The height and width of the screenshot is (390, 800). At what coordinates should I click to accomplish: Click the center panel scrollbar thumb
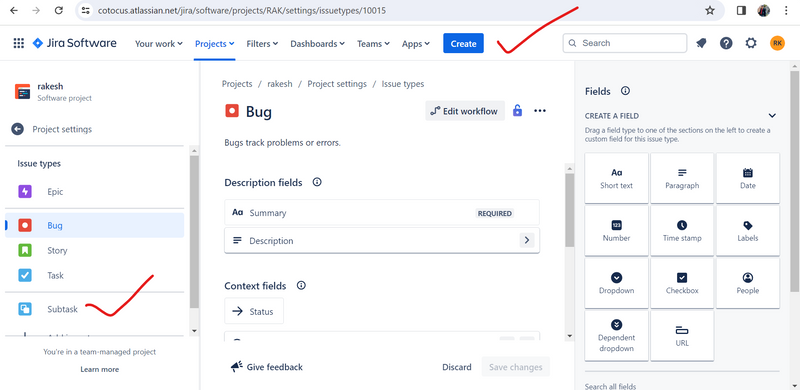tap(569, 210)
